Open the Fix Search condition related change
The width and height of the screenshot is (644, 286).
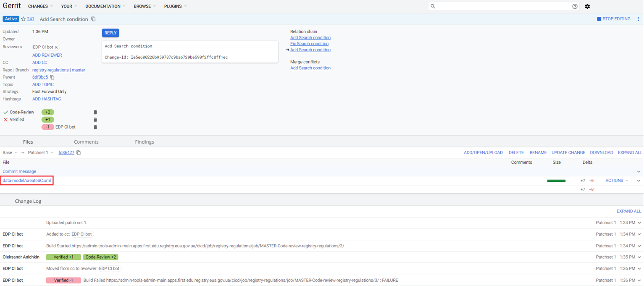pos(309,44)
